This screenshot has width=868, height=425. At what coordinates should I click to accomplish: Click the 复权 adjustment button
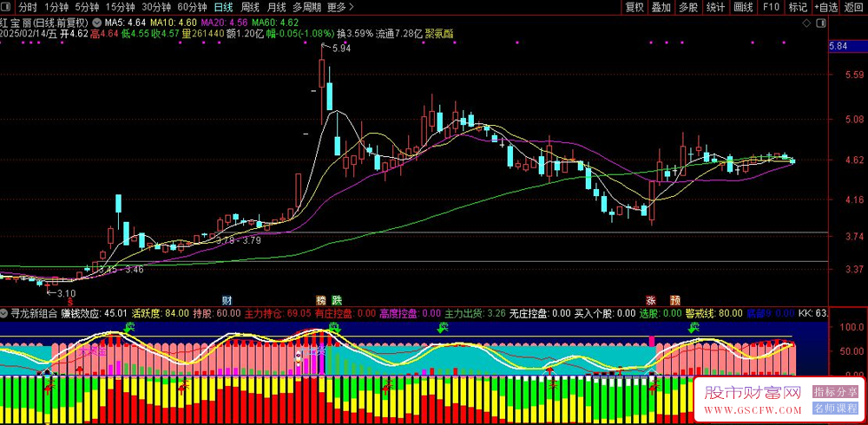tap(635, 8)
